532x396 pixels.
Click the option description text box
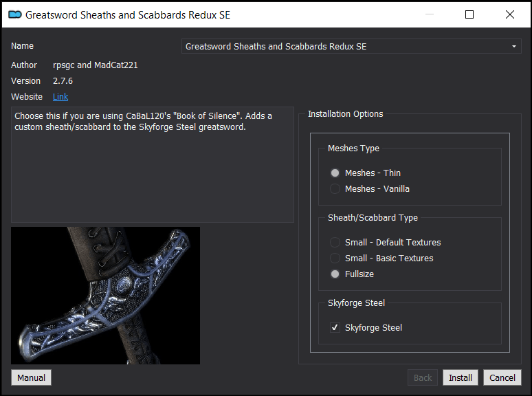click(x=153, y=164)
